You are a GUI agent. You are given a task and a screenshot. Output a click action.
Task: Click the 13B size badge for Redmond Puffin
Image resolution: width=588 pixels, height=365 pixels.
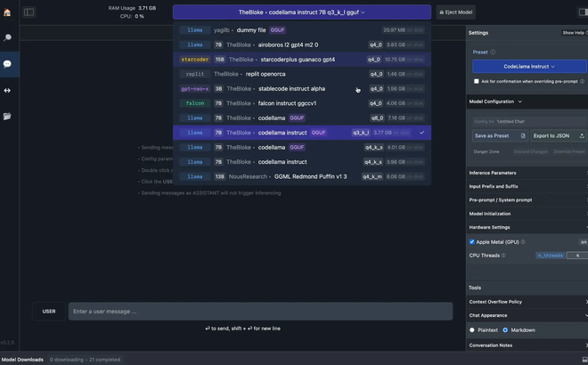(219, 176)
